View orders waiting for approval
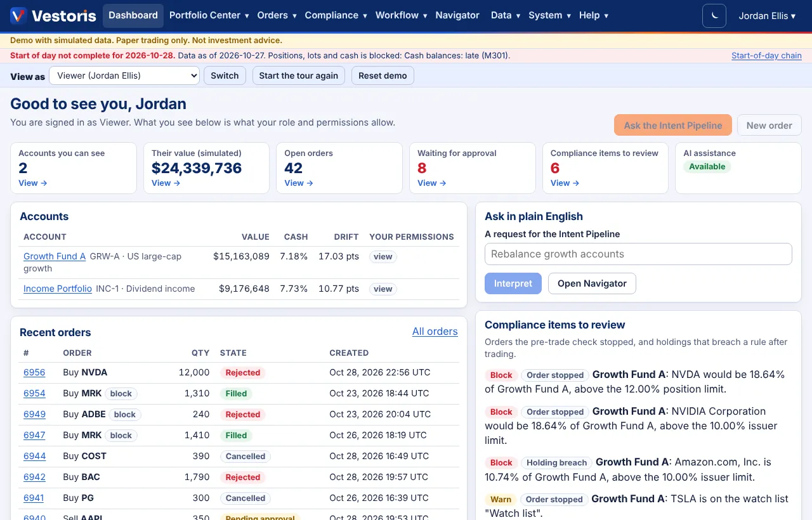The width and height of the screenshot is (812, 520). click(432, 183)
